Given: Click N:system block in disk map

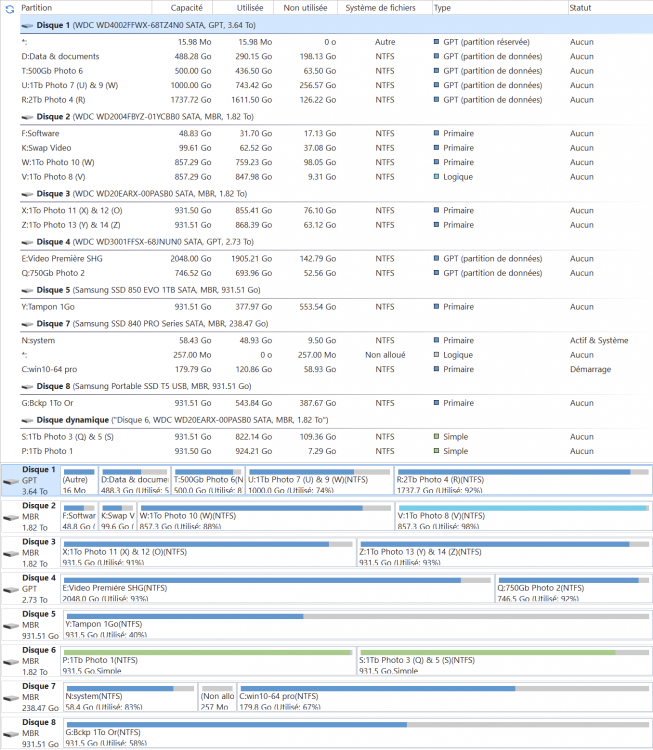Looking at the screenshot, I should point(130,697).
